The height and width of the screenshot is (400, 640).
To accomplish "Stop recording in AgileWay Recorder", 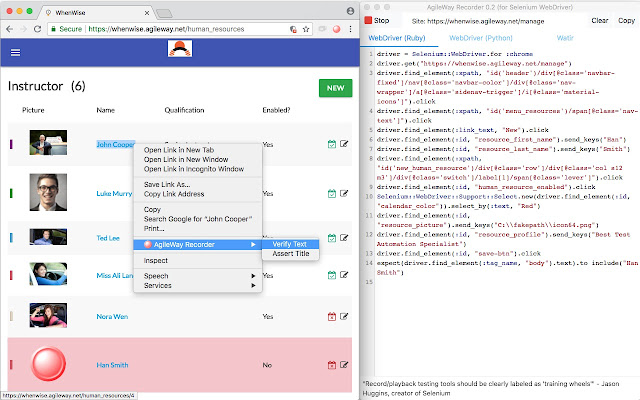I will [x=377, y=20].
